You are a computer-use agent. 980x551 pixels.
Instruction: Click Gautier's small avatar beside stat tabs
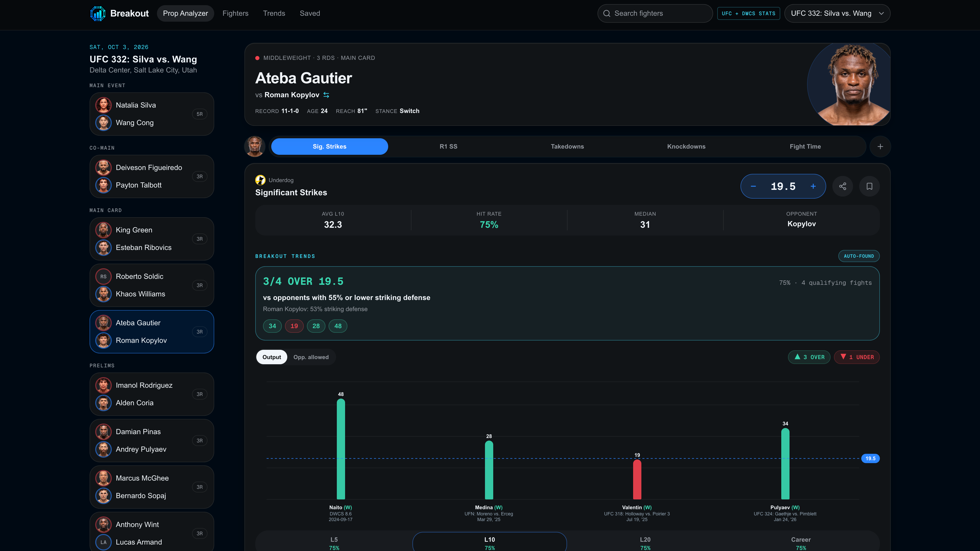[x=254, y=147]
